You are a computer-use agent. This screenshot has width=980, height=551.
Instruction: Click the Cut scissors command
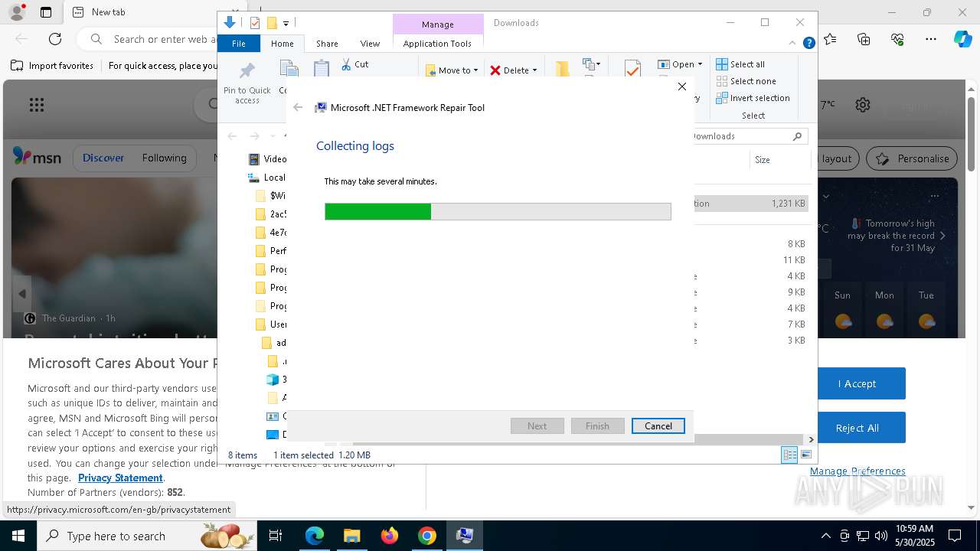click(x=354, y=65)
